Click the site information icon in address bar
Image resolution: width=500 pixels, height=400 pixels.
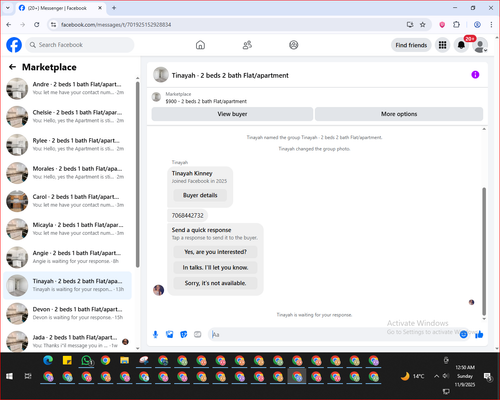click(53, 25)
